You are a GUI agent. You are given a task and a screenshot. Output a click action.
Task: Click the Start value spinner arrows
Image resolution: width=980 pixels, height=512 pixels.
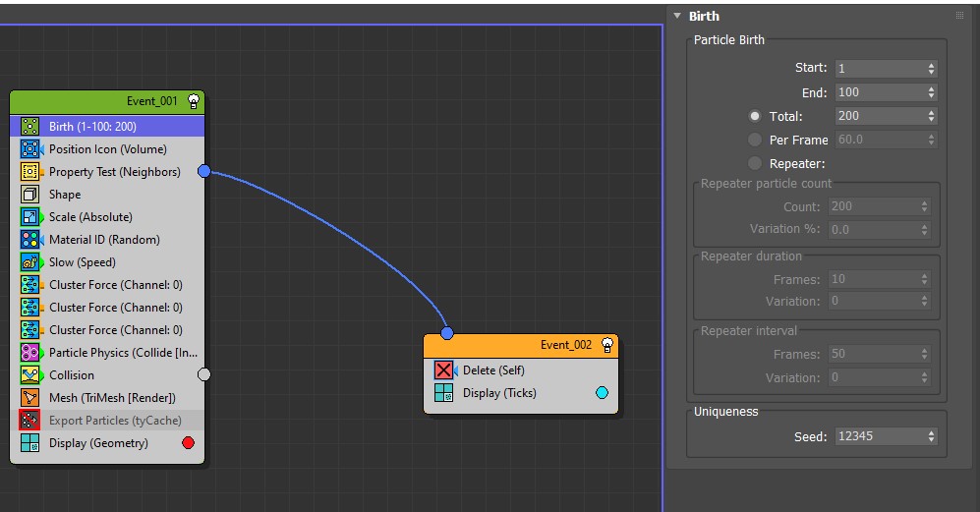point(931,68)
